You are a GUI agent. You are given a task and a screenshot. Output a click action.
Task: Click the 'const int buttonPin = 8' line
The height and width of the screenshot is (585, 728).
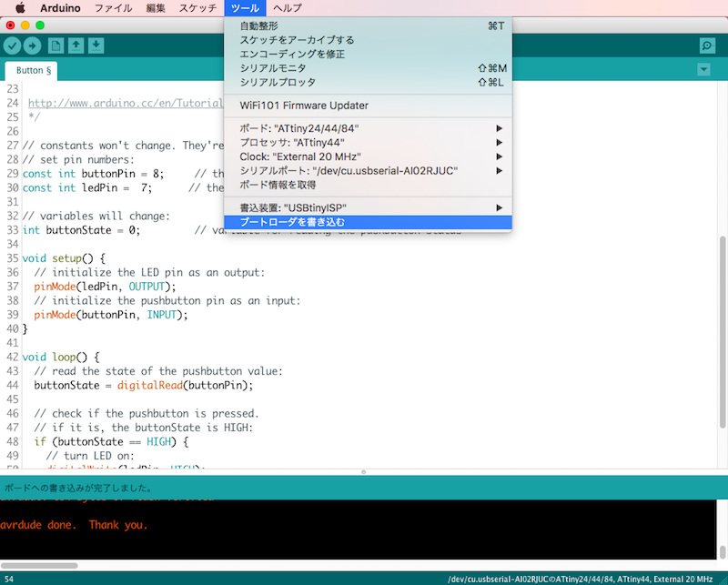(93, 174)
